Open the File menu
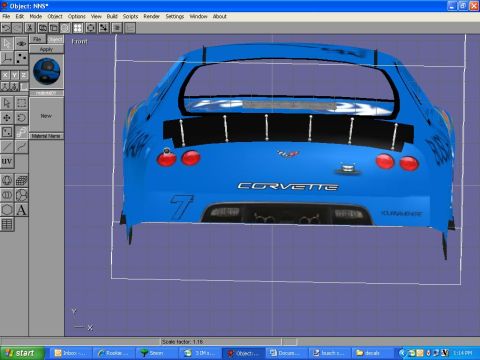480x360 pixels. click(x=6, y=16)
